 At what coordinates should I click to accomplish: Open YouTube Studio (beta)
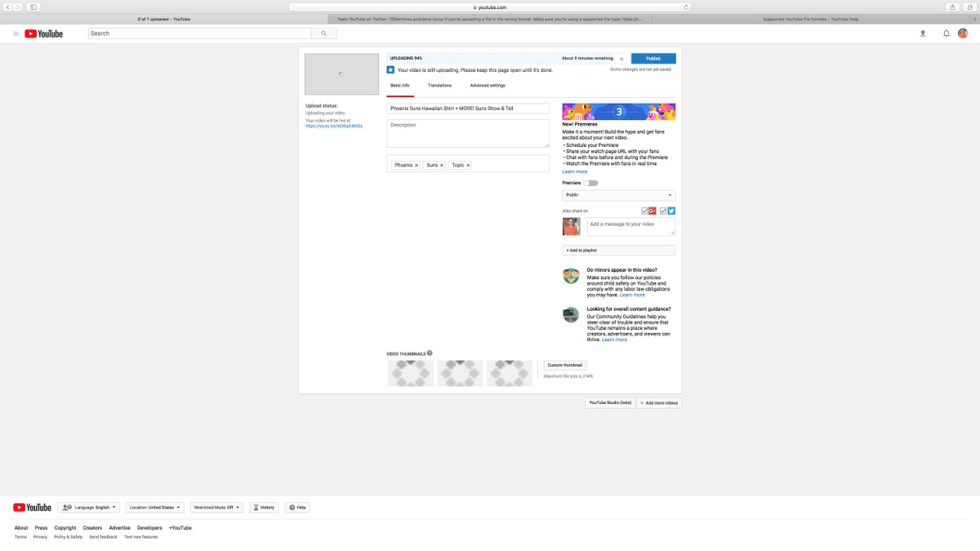click(x=610, y=402)
